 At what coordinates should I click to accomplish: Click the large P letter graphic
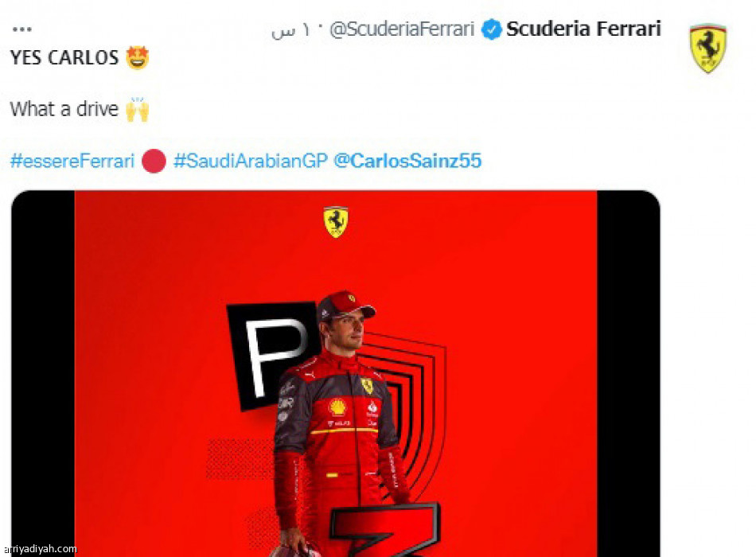click(x=275, y=356)
